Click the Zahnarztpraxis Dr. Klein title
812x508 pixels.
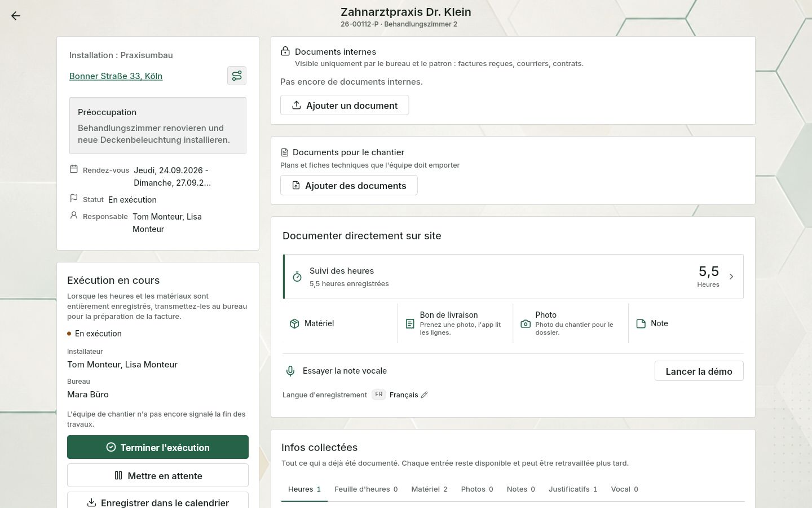point(406,12)
